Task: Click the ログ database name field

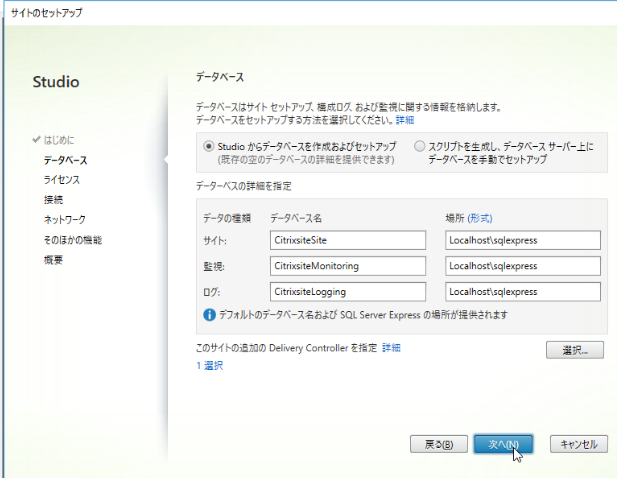Action: pyautogui.click(x=348, y=292)
